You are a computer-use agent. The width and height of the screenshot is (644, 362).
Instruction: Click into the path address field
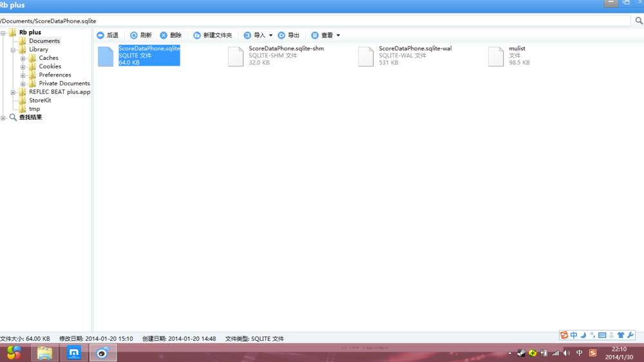315,21
